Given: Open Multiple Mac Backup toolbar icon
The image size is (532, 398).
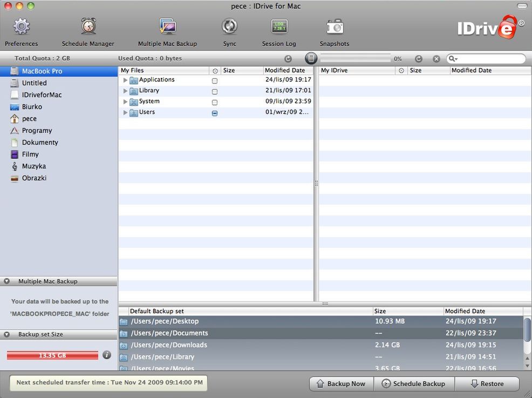Looking at the screenshot, I should click(168, 26).
